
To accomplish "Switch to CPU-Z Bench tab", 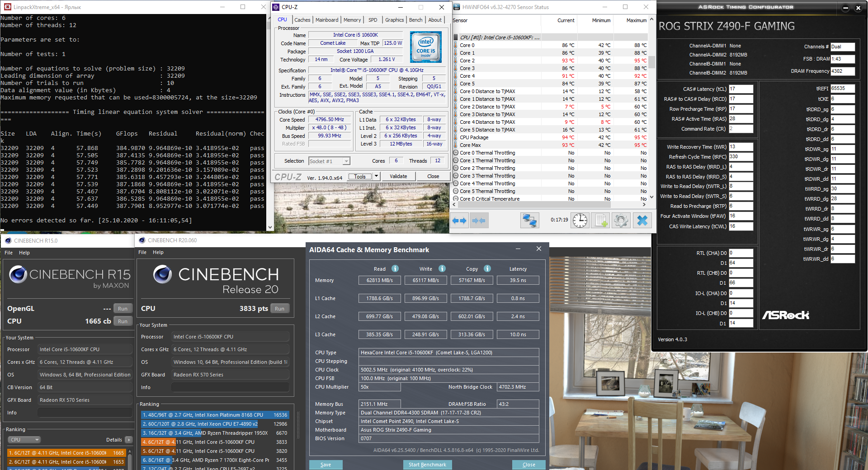I will [416, 20].
